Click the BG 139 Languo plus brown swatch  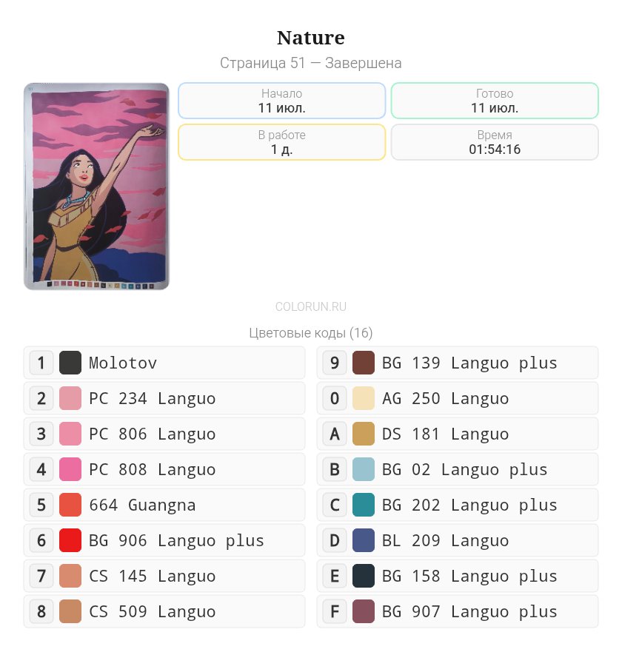(x=364, y=363)
